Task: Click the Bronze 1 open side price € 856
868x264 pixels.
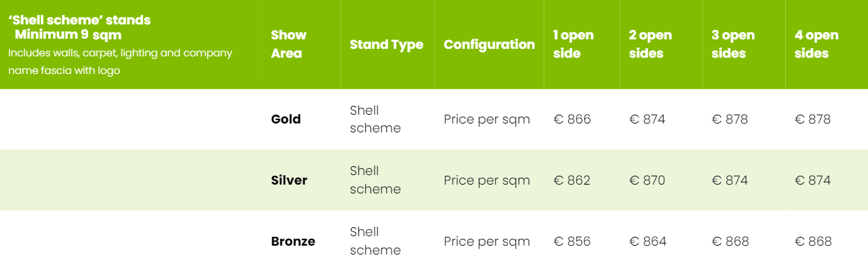Action: click(572, 242)
